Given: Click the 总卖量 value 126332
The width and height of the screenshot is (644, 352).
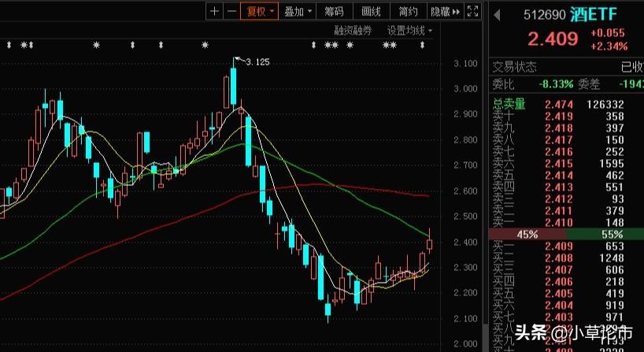Looking at the screenshot, I should 605,104.
